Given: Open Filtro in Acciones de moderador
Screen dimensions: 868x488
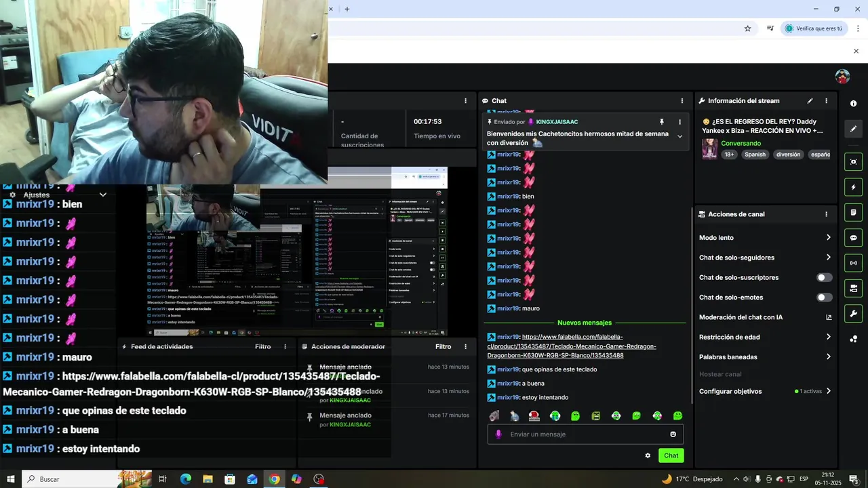Looking at the screenshot, I should click(443, 346).
